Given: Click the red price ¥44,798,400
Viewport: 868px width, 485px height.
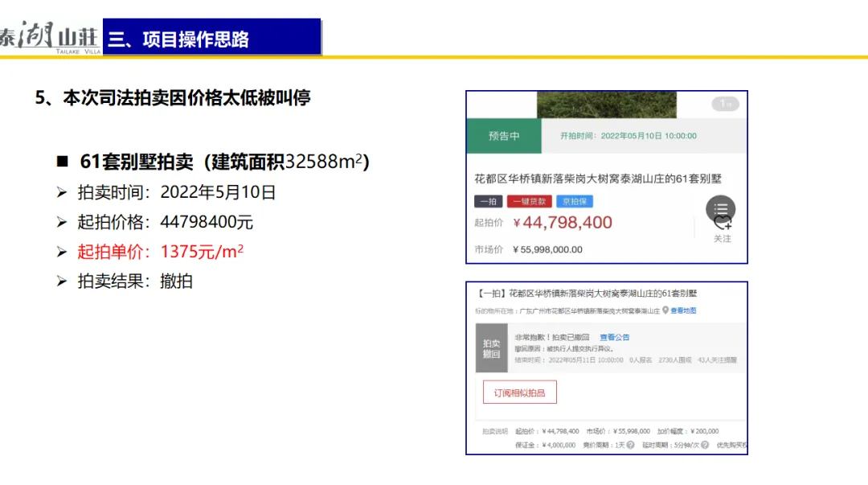Looking at the screenshot, I should click(x=563, y=223).
